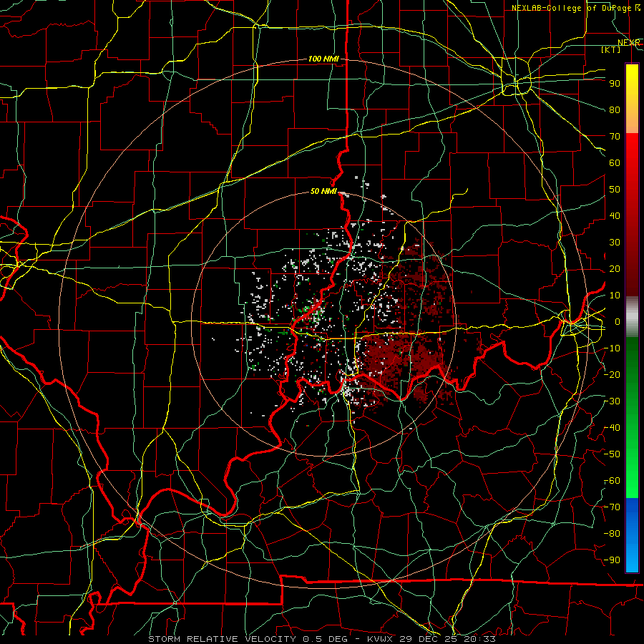Click the 60 value on the velocity scale
Viewport: 644px width, 644px height.
coord(615,162)
